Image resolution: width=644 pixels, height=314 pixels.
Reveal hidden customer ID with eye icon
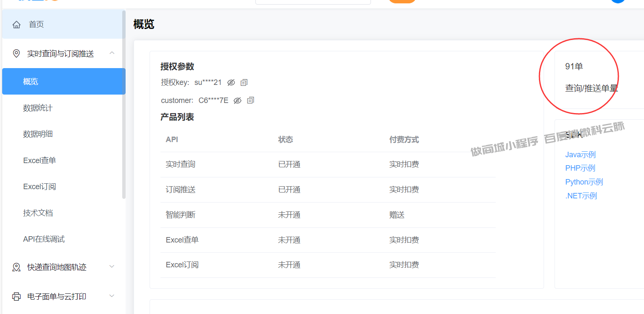point(237,100)
